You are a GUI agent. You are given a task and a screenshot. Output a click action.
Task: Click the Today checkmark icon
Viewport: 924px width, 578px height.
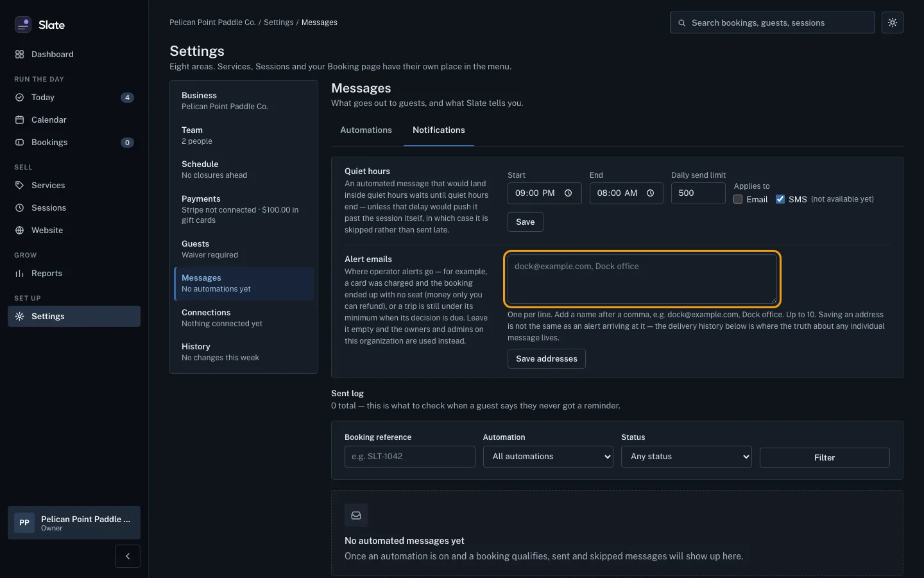point(19,98)
